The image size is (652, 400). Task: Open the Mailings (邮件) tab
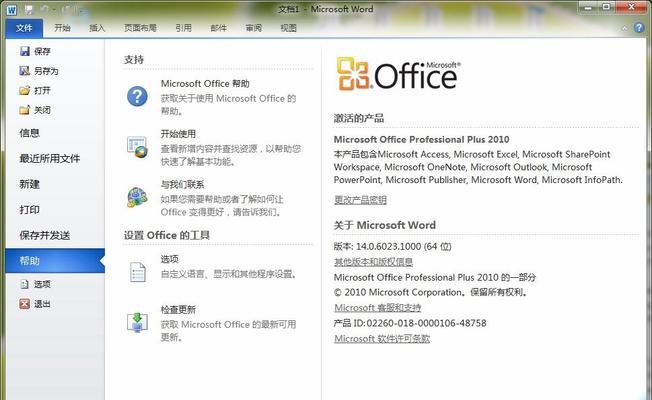(218, 28)
